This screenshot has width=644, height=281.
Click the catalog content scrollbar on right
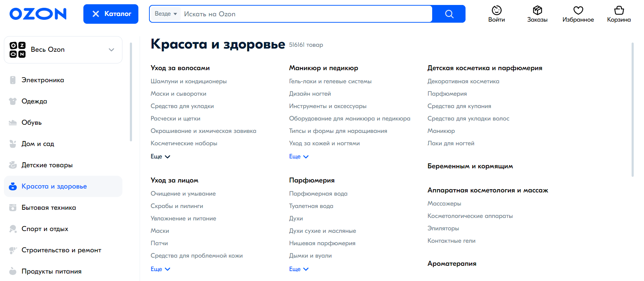(633, 110)
